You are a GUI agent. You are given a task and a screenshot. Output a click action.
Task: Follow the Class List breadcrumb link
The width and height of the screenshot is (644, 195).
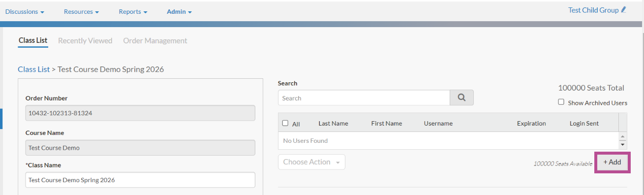[x=33, y=69]
